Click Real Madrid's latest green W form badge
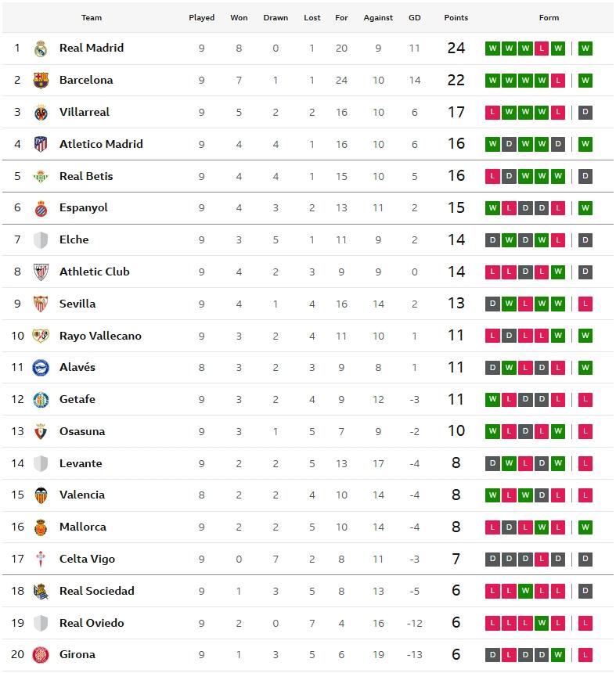 click(585, 49)
